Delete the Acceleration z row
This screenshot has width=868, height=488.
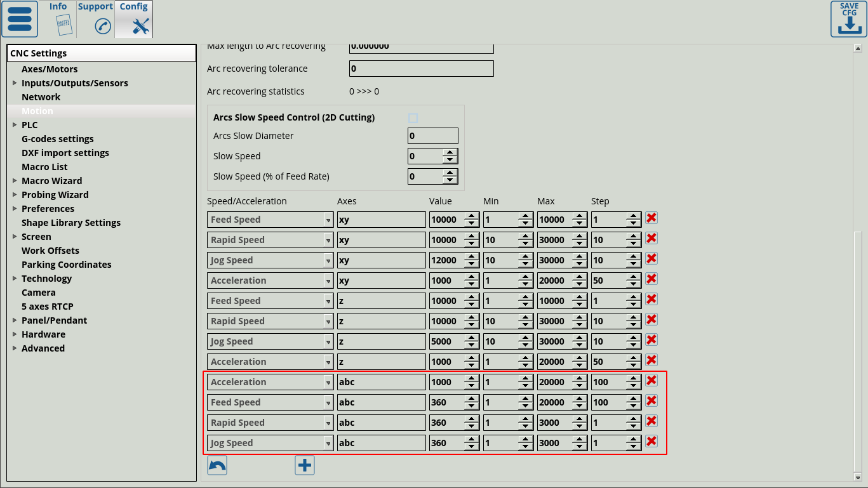point(651,360)
